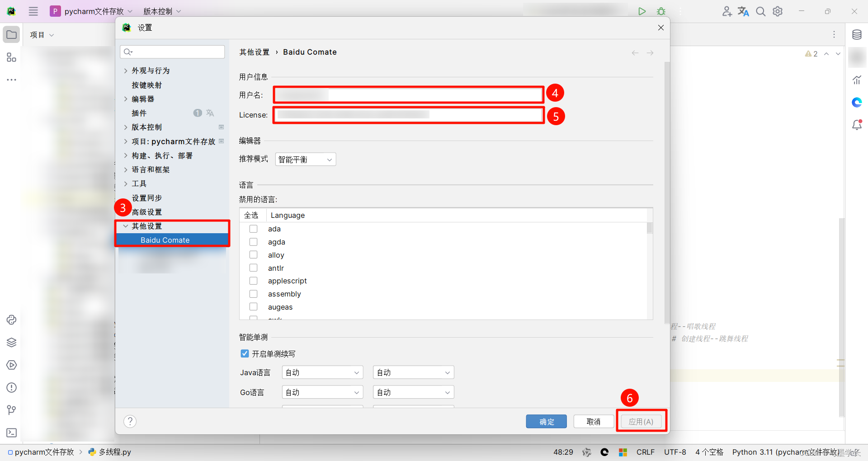Screen dimensions: 868x461
Task: Click UTF-8 encoding in status bar
Action: click(x=675, y=452)
